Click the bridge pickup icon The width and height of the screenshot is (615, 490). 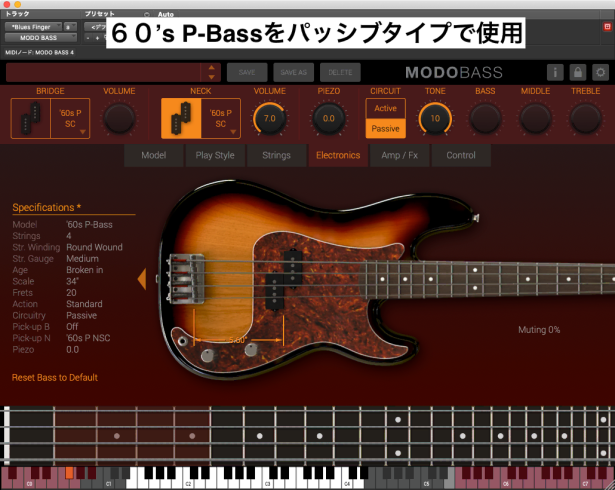point(31,118)
